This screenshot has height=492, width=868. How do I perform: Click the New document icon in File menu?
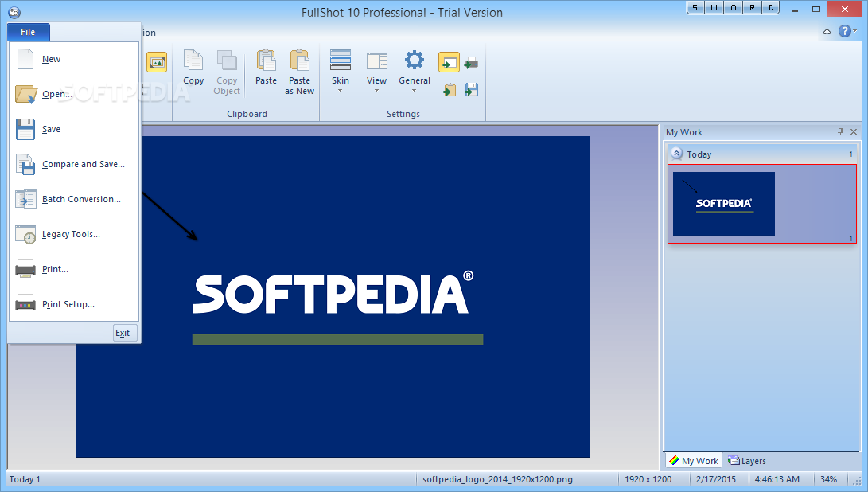pos(25,59)
